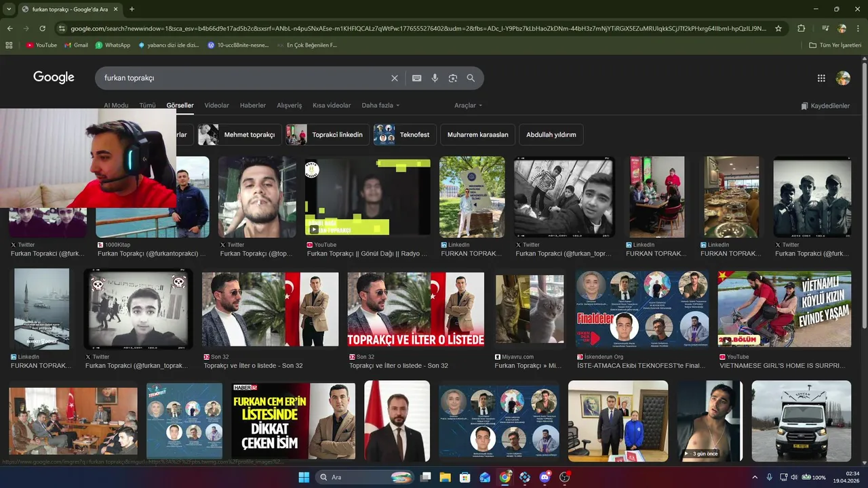
Task: Open Task View on the taskbar
Action: (425, 477)
